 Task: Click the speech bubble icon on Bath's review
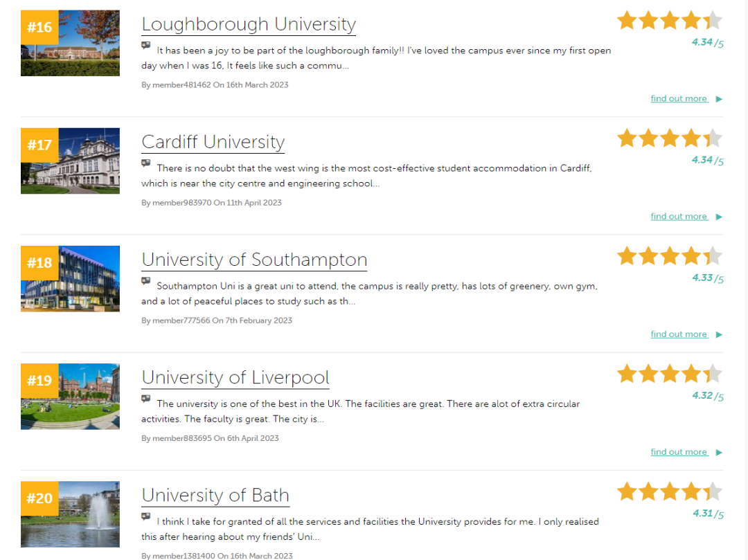click(146, 517)
